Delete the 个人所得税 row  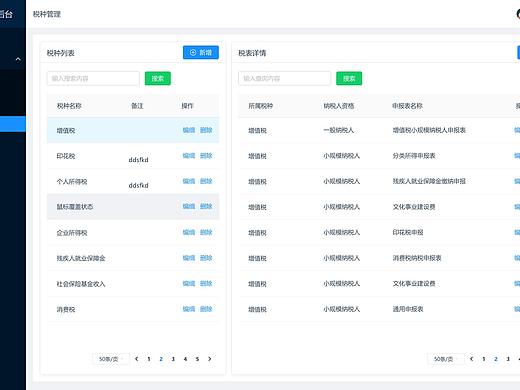(206, 181)
